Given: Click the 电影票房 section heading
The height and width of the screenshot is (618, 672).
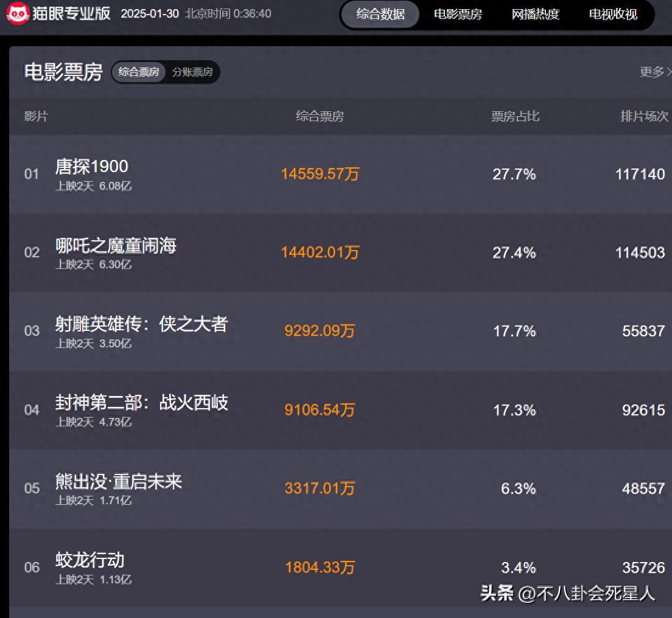Looking at the screenshot, I should (63, 72).
